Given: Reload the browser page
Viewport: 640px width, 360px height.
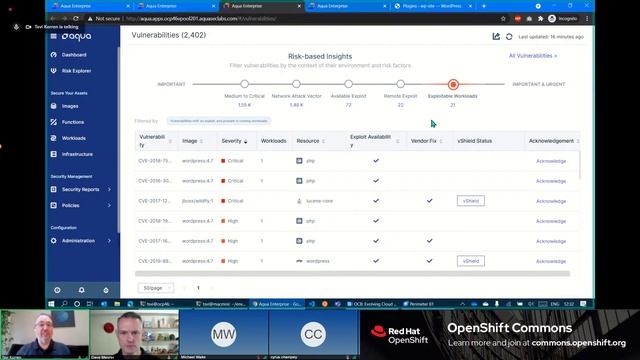Looking at the screenshot, I should click(76, 18).
